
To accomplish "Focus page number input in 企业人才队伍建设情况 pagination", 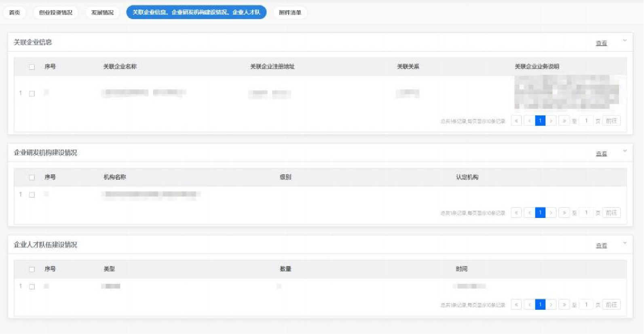I will tap(586, 304).
